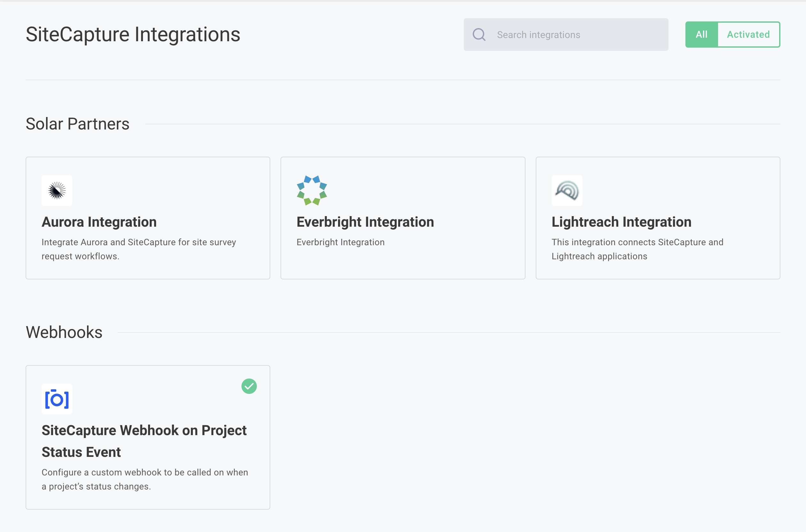Click the Aurora description about site survey workflows

click(139, 249)
